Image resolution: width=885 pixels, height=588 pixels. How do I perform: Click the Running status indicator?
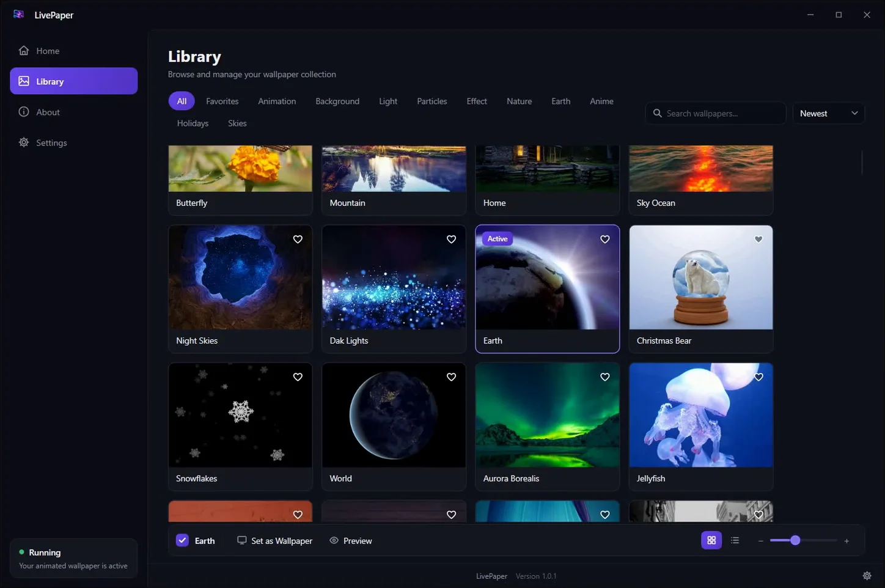coord(73,559)
